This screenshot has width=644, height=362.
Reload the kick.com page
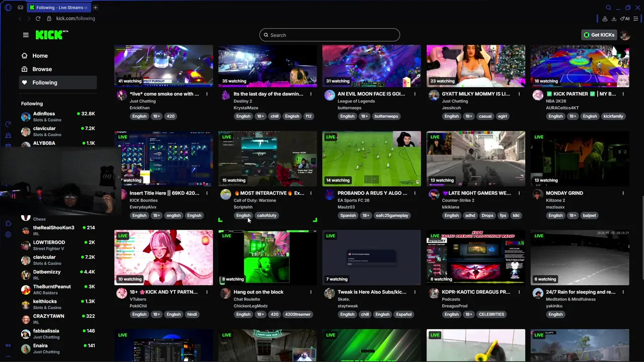click(x=38, y=19)
